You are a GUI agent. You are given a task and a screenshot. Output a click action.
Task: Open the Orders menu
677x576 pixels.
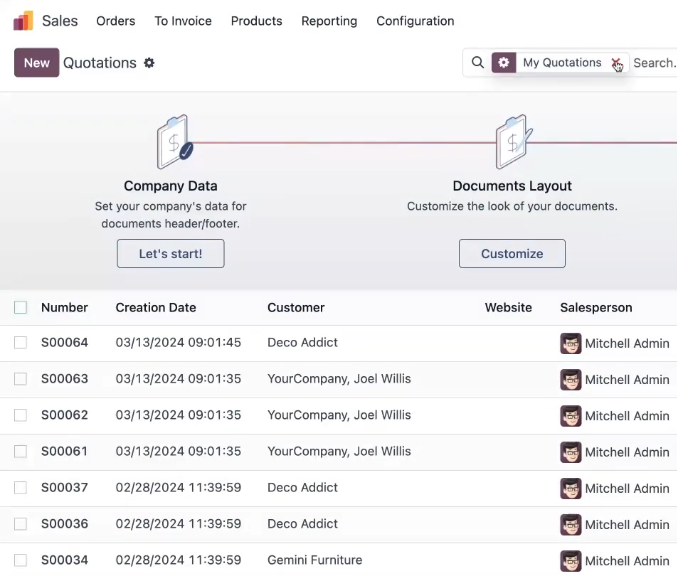(x=116, y=21)
